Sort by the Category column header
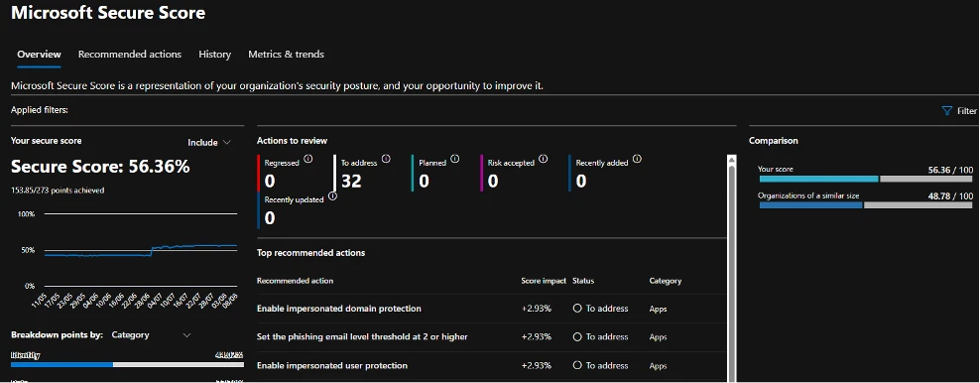 tap(665, 281)
